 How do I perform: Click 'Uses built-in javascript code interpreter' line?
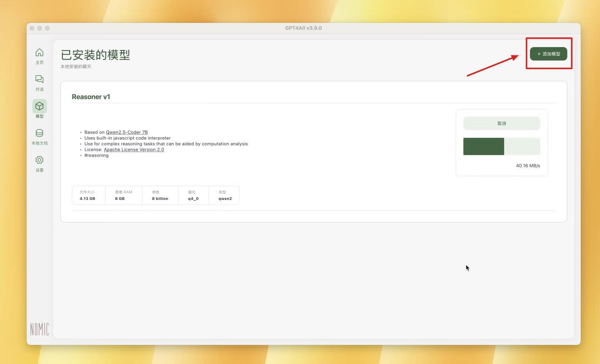127,138
